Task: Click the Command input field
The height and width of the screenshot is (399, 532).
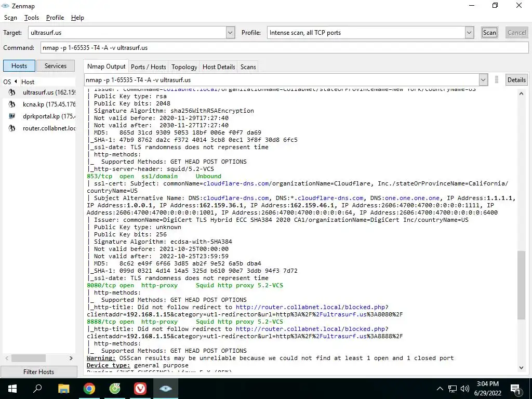Action: (x=284, y=47)
